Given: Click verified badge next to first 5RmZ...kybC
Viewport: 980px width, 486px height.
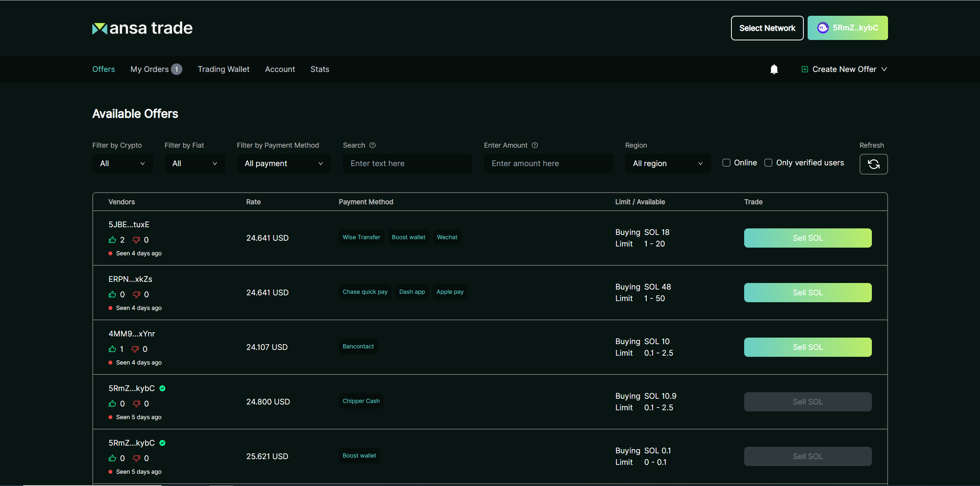Looking at the screenshot, I should tap(162, 388).
